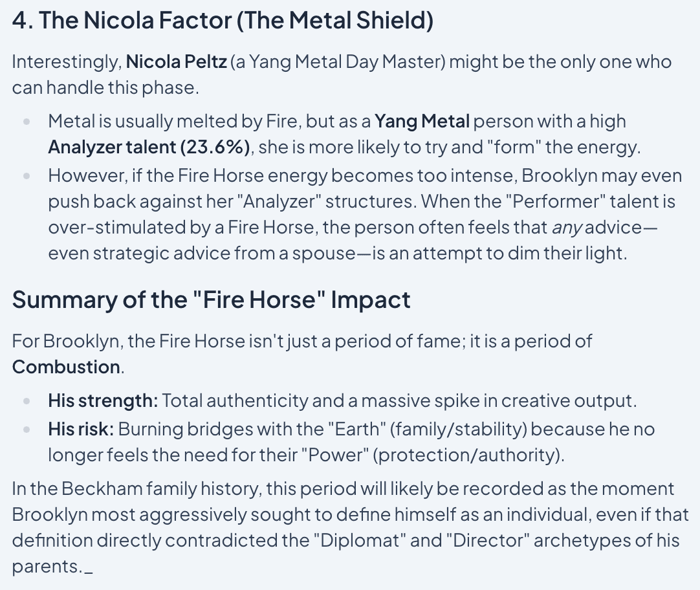Click the bold "Yang Metal" text
This screenshot has width=700, height=590.
coord(422,121)
